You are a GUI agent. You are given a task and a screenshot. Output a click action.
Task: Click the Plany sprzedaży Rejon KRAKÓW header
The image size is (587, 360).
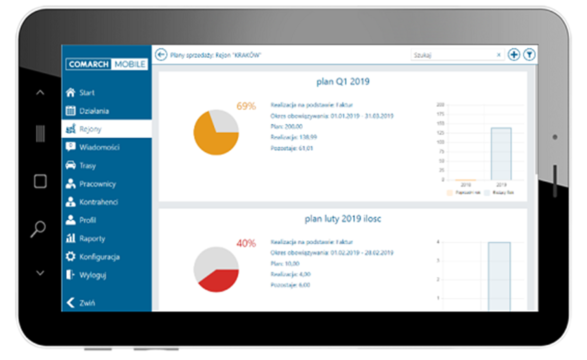tap(216, 55)
